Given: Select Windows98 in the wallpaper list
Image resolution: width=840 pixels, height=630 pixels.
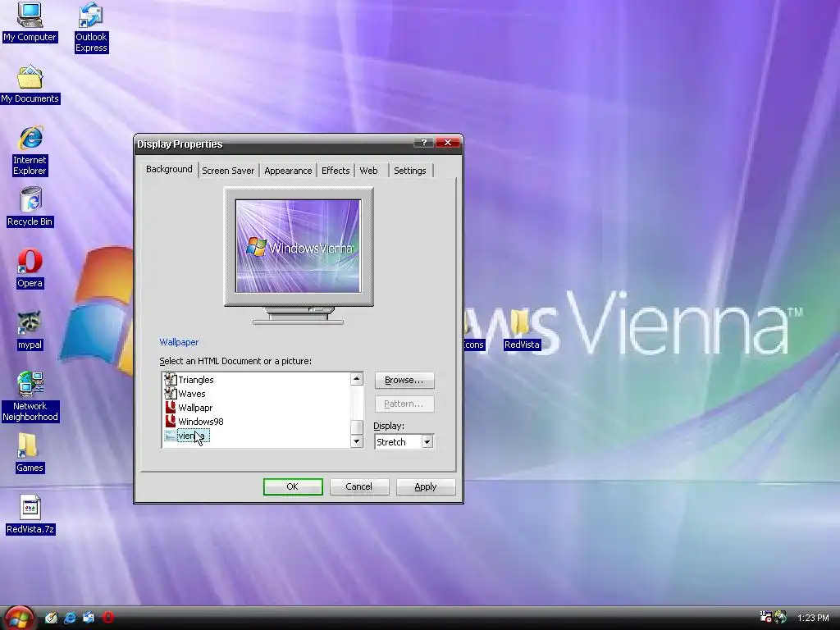Looking at the screenshot, I should click(200, 422).
